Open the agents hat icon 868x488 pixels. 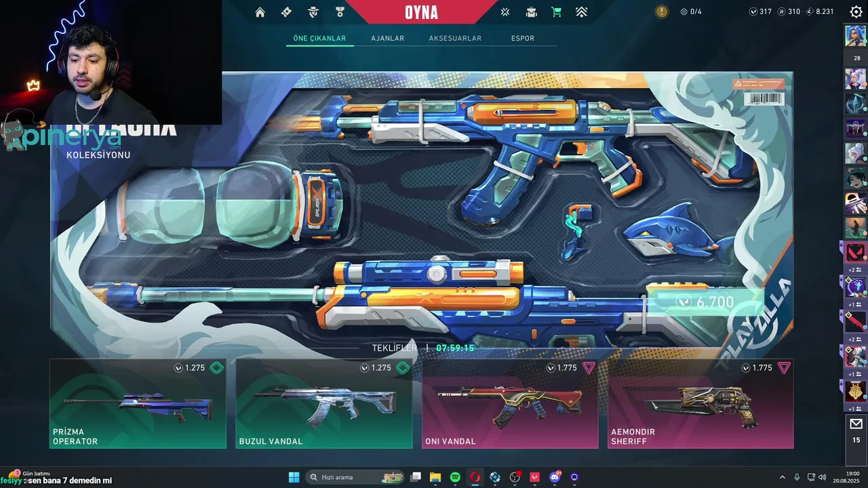[x=313, y=12]
